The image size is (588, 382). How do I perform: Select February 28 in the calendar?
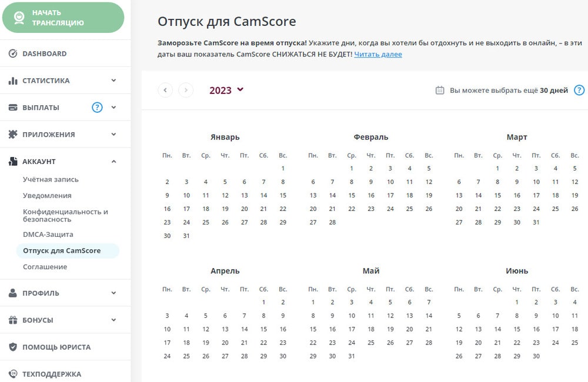tap(332, 222)
